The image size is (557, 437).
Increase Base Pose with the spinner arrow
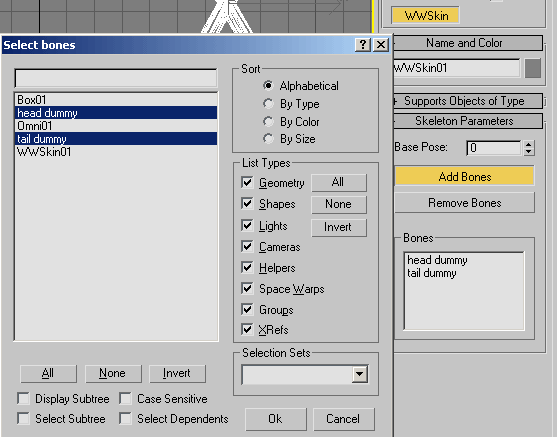529,144
